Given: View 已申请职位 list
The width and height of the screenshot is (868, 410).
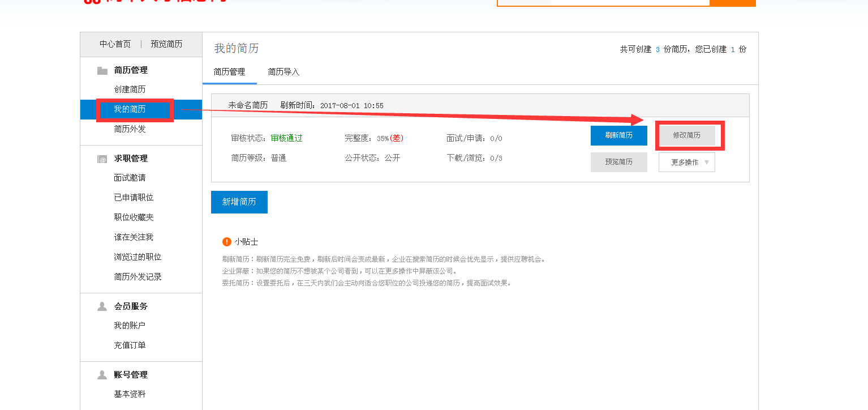Looking at the screenshot, I should (x=134, y=198).
